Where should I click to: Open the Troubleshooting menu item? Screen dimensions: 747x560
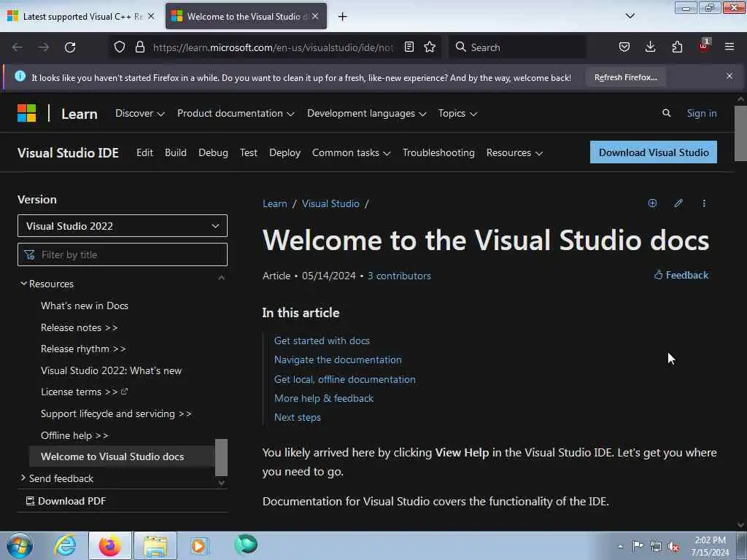tap(438, 153)
